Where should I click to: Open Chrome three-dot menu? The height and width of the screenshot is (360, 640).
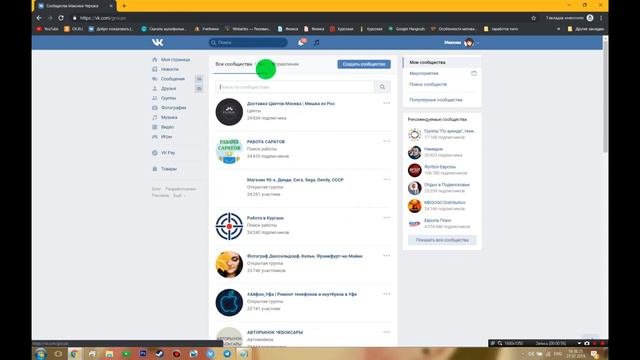(601, 18)
